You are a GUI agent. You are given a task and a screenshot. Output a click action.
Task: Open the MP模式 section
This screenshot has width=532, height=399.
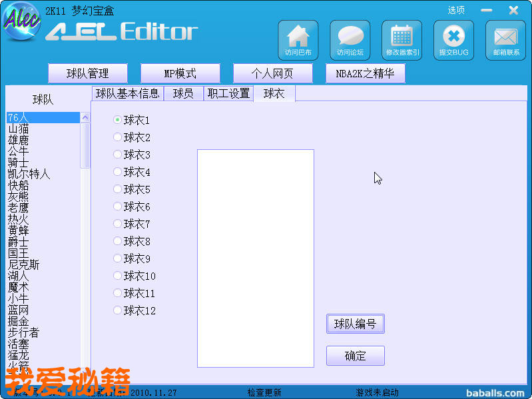click(x=180, y=73)
